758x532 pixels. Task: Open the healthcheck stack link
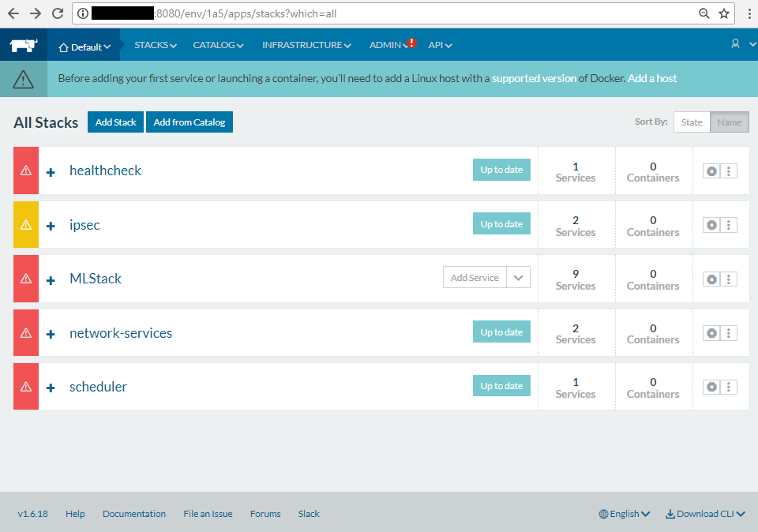tap(105, 170)
